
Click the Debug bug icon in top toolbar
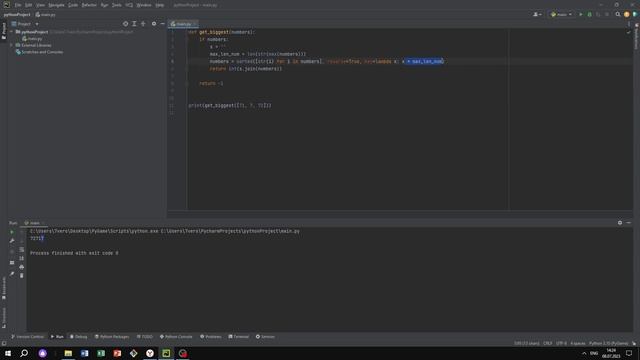point(589,15)
